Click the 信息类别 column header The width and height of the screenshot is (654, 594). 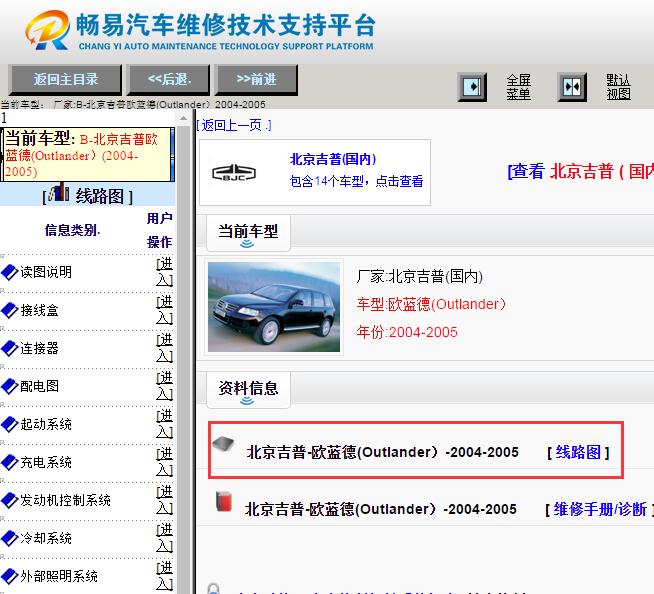tap(73, 230)
